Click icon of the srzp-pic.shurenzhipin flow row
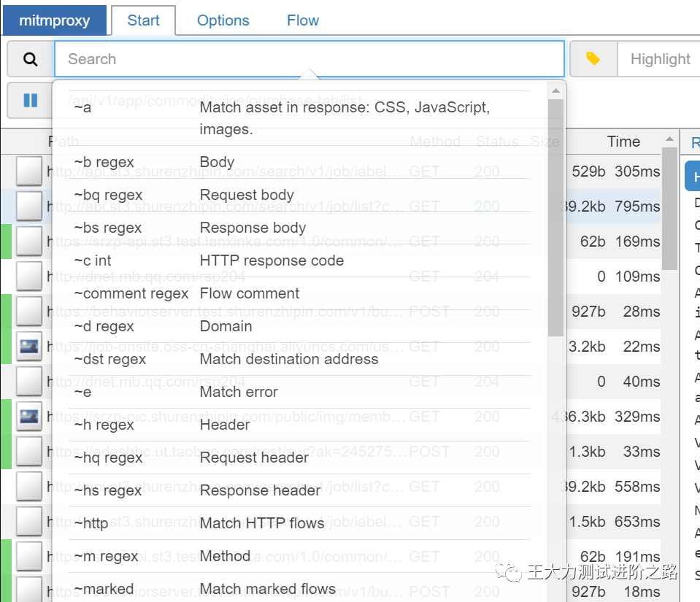The image size is (700, 602). tap(29, 417)
